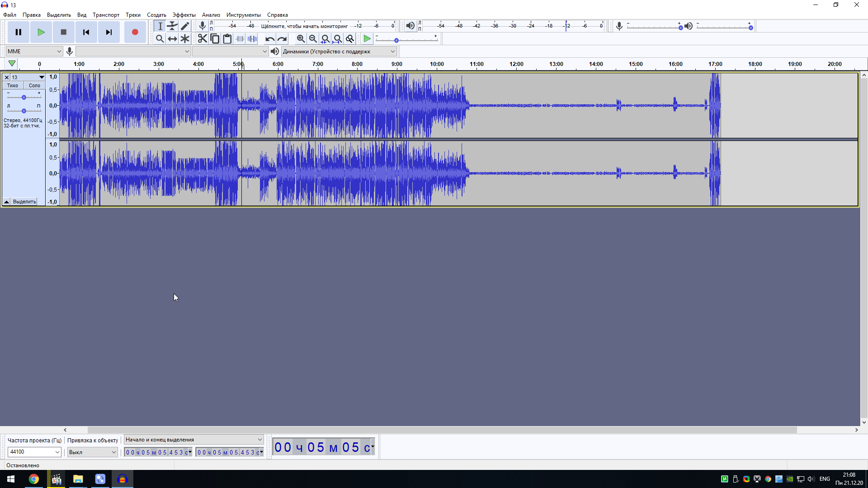Open the Эффекты menu

click(184, 15)
